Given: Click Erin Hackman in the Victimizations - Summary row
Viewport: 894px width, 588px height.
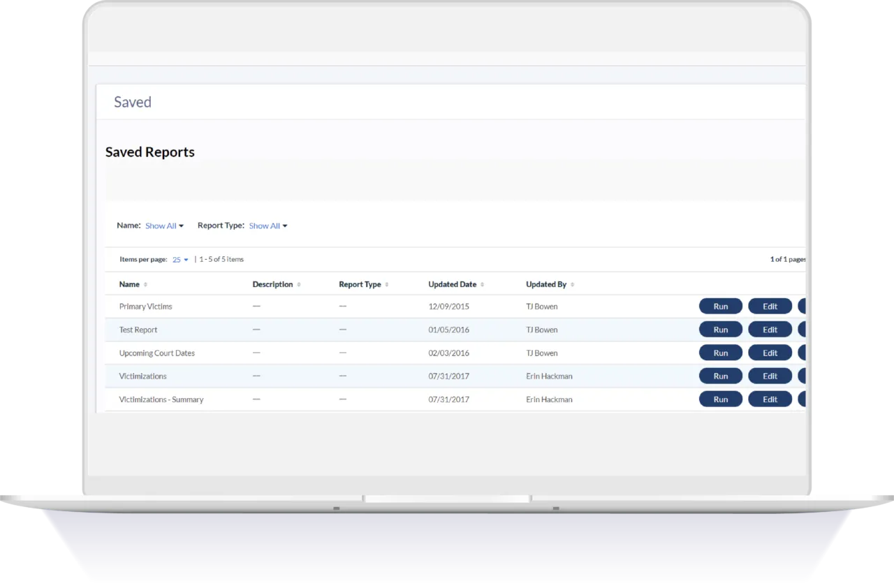Looking at the screenshot, I should point(549,399).
